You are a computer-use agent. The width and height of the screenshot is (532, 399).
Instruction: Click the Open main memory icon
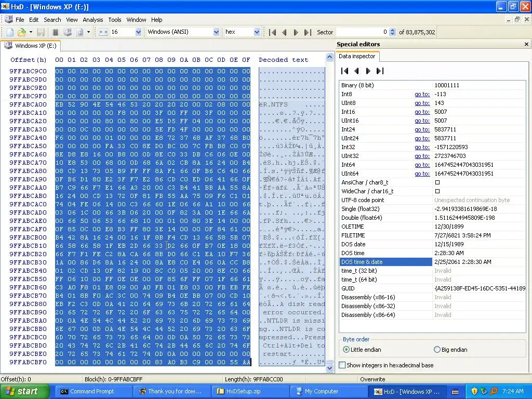point(55,32)
